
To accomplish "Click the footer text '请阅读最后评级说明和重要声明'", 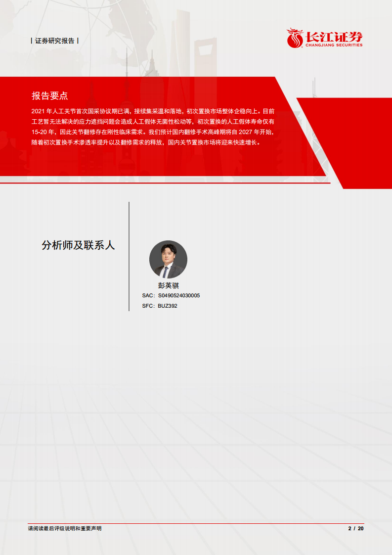I will click(x=65, y=528).
